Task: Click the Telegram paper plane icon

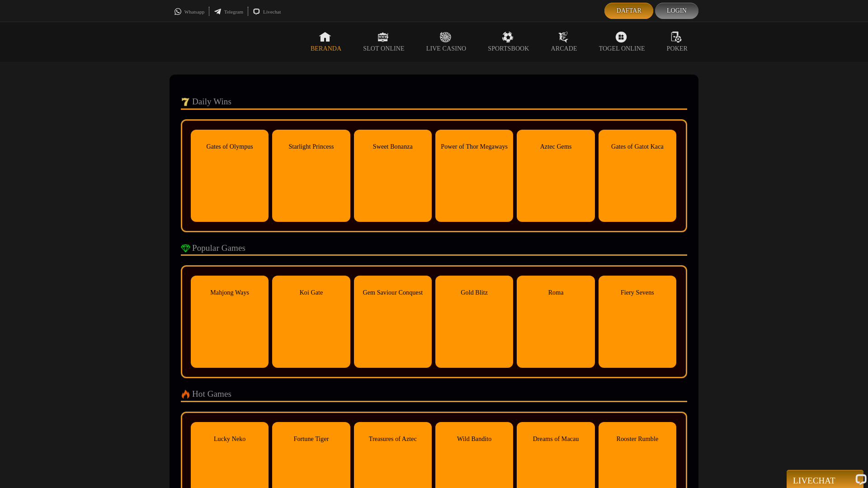Action: pyautogui.click(x=218, y=12)
